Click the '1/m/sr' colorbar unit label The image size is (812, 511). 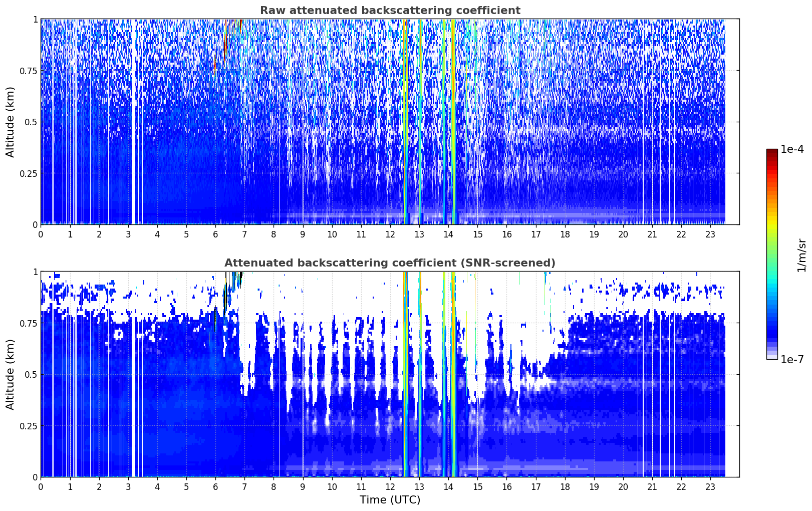802,255
